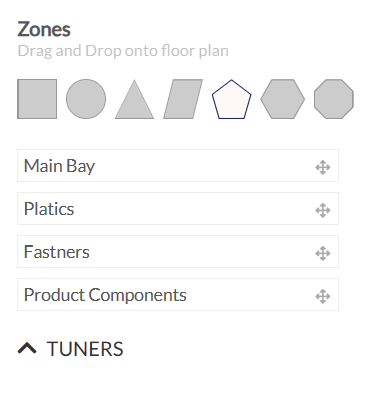Click the highlighted pentagon zone shape
Viewport: 370px width, 415px height.
coord(232,99)
